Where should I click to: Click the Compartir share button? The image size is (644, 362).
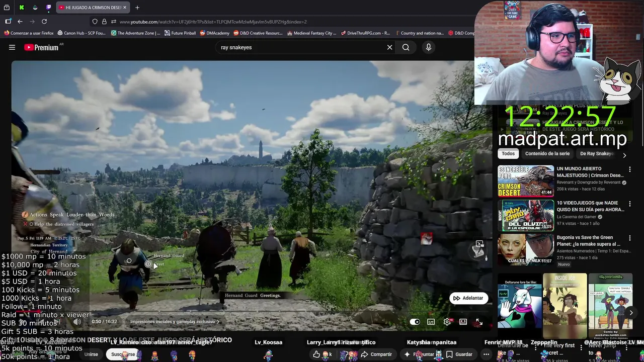tap(376, 354)
